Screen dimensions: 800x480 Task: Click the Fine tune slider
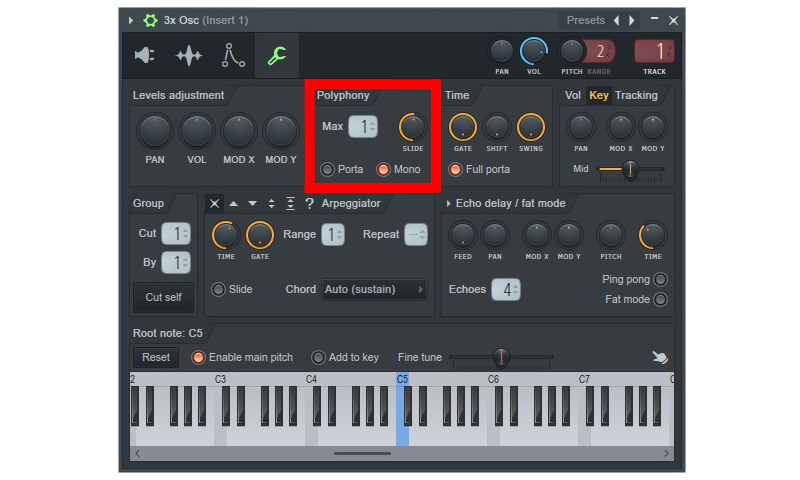coord(501,358)
